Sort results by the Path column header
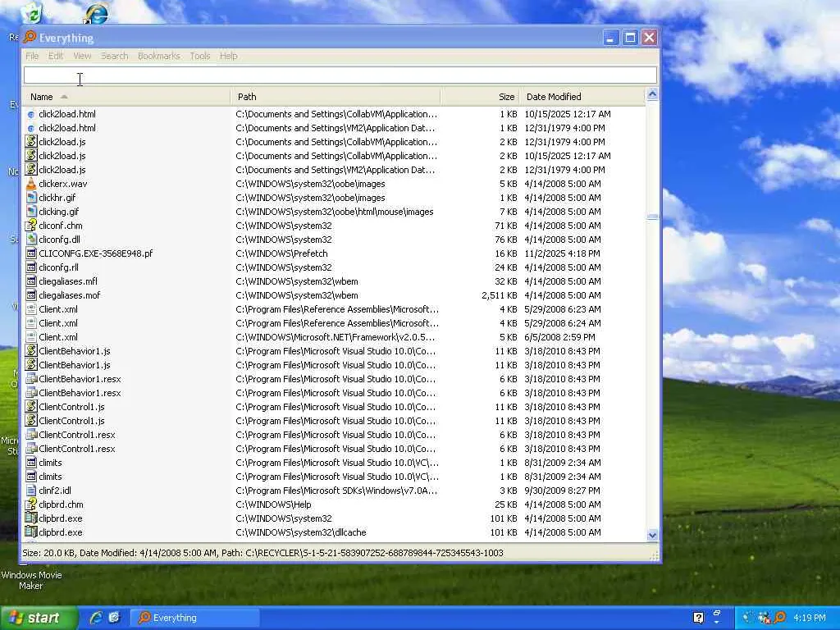Image resolution: width=840 pixels, height=630 pixels. 336,97
